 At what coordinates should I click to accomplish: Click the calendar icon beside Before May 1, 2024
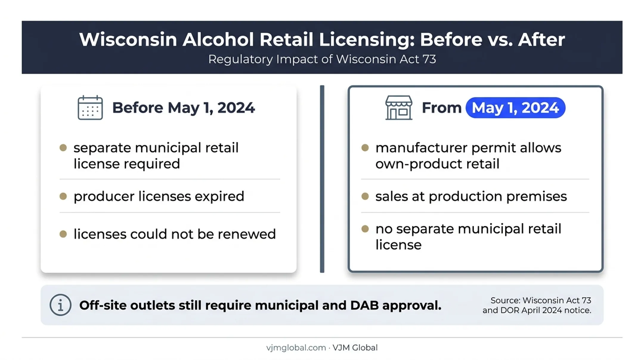(90, 108)
